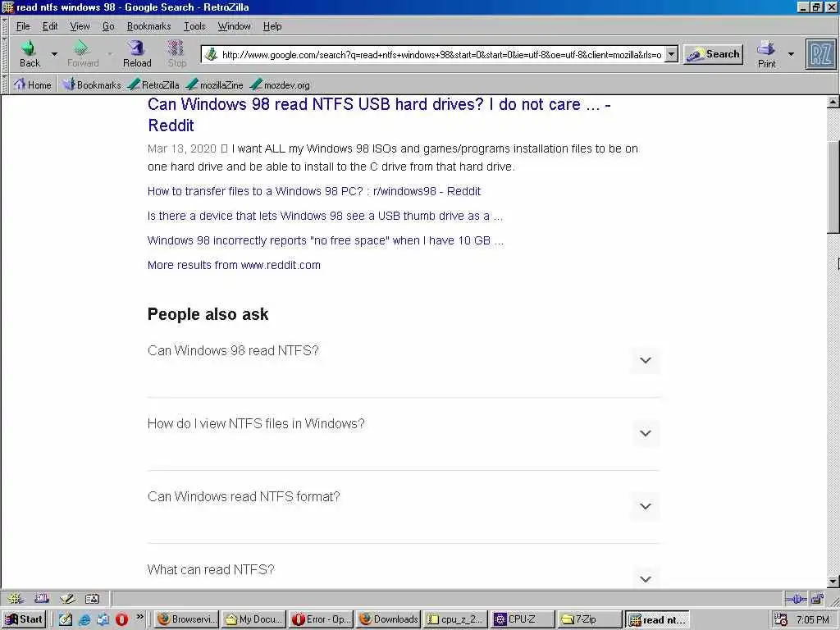Click the Outlook Express Quick Launch icon
Viewport: 840px width, 630px height.
pyautogui.click(x=103, y=619)
